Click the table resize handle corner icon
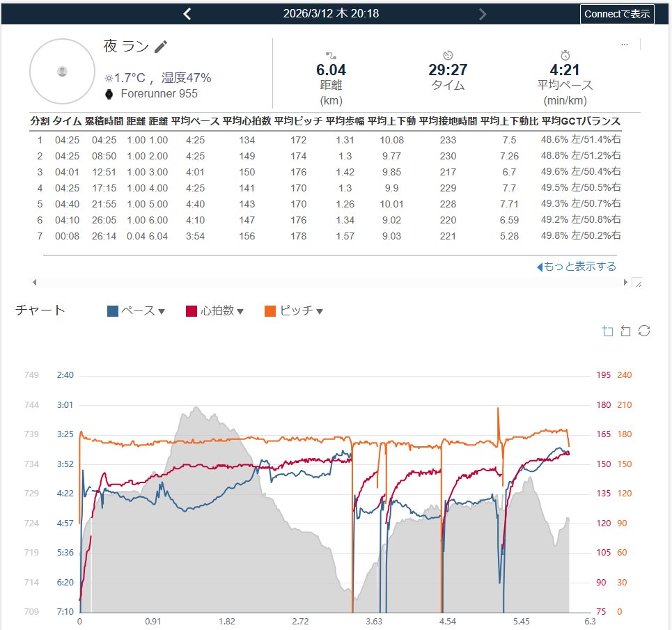 pyautogui.click(x=638, y=283)
